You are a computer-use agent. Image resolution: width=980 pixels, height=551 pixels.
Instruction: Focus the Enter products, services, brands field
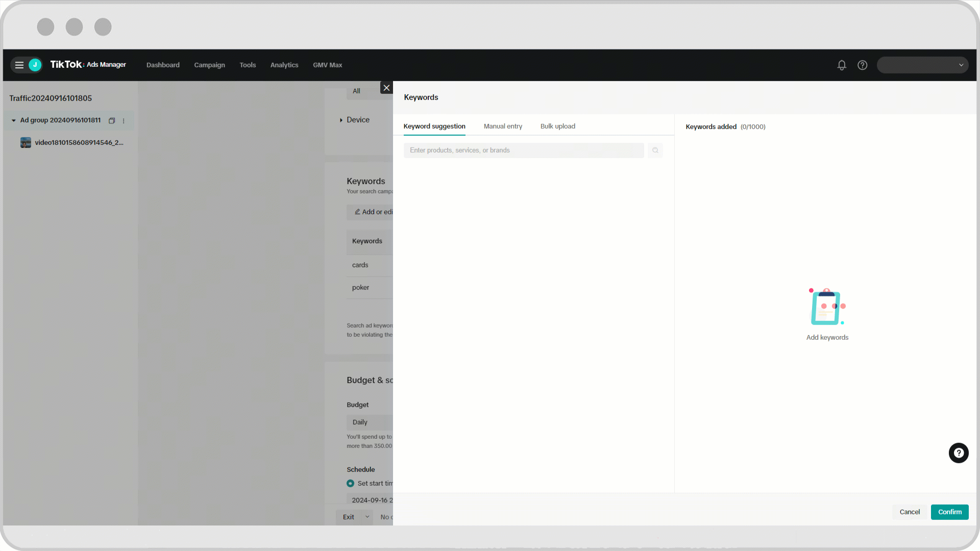coord(523,150)
